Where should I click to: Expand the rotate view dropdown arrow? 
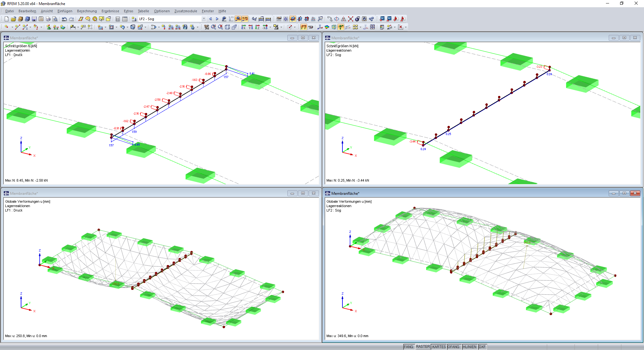pyautogui.click(x=270, y=27)
